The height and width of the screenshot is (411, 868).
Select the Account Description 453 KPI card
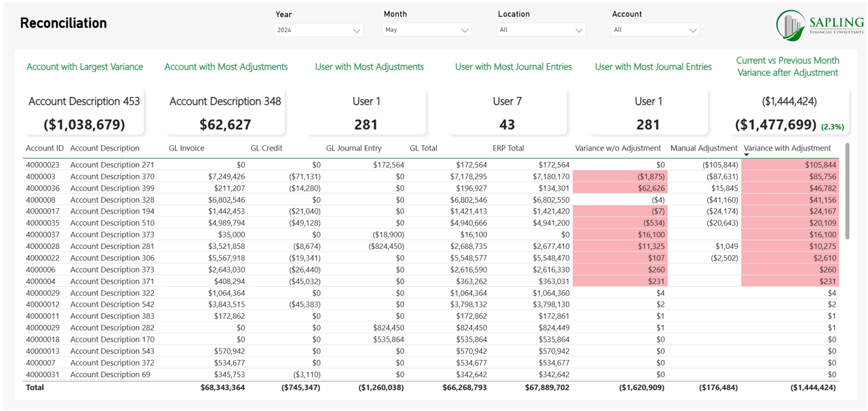(84, 113)
